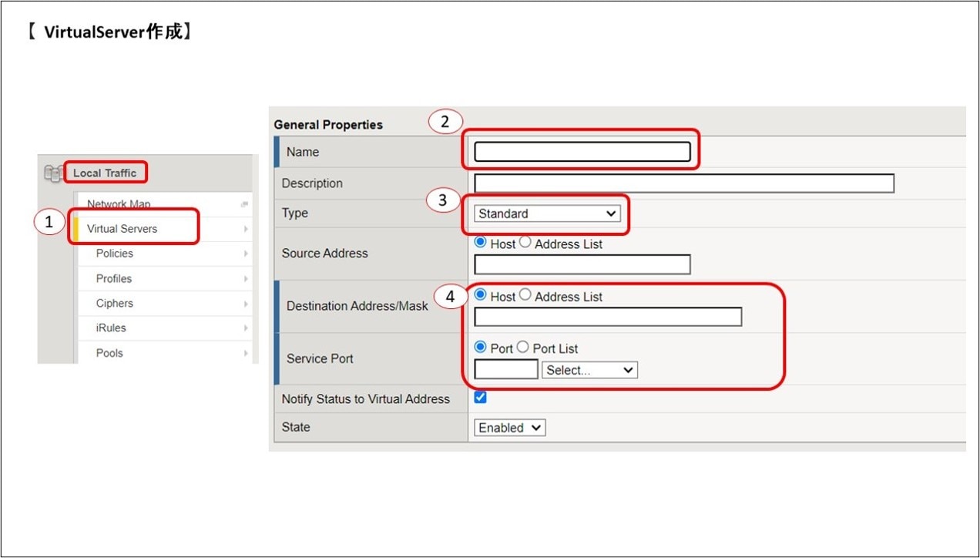
Task: Select the Ciphers sidebar entry
Action: click(114, 304)
